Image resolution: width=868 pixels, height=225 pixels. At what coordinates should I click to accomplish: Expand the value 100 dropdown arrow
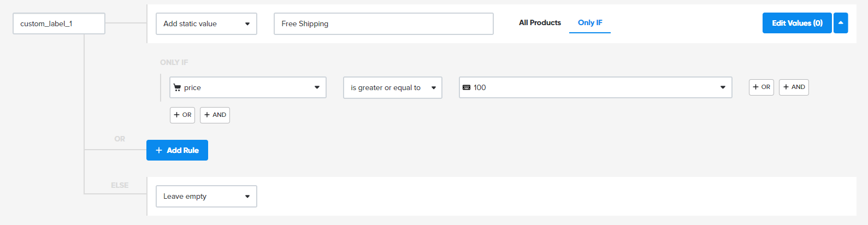723,87
